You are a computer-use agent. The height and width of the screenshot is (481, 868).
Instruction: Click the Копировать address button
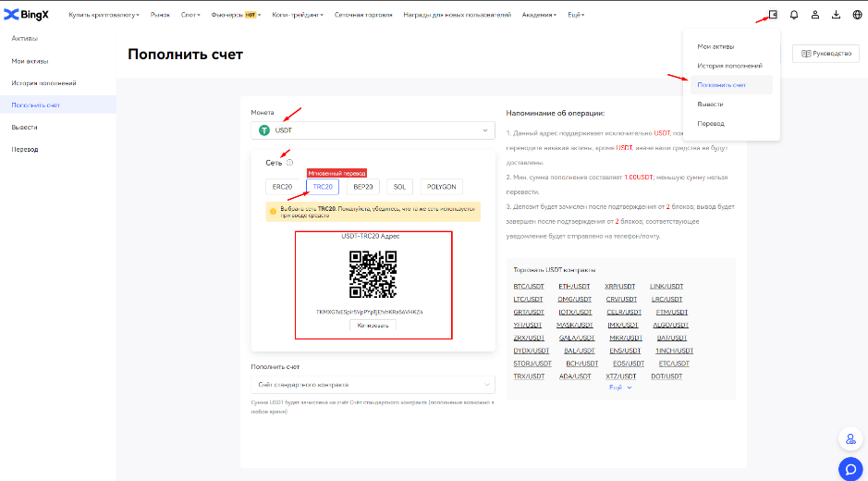coord(373,326)
